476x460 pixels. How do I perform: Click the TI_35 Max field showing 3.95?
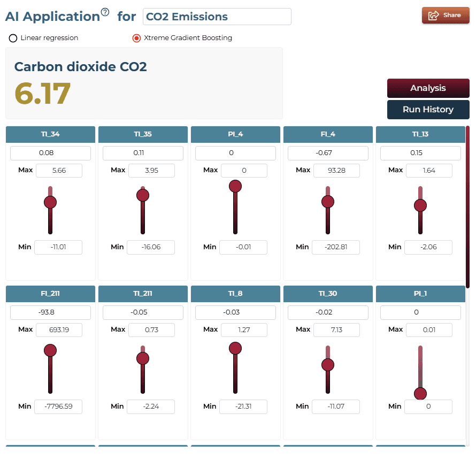[x=151, y=171]
